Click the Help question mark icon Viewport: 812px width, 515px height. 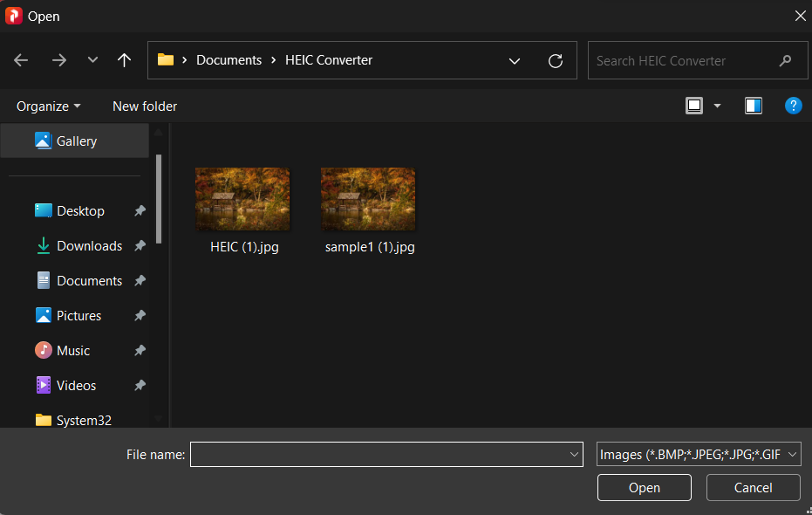(793, 106)
